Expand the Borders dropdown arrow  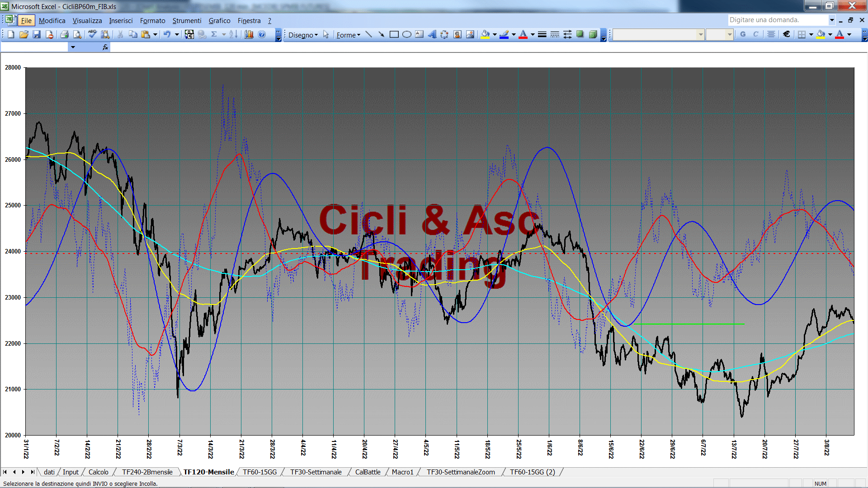pyautogui.click(x=811, y=34)
